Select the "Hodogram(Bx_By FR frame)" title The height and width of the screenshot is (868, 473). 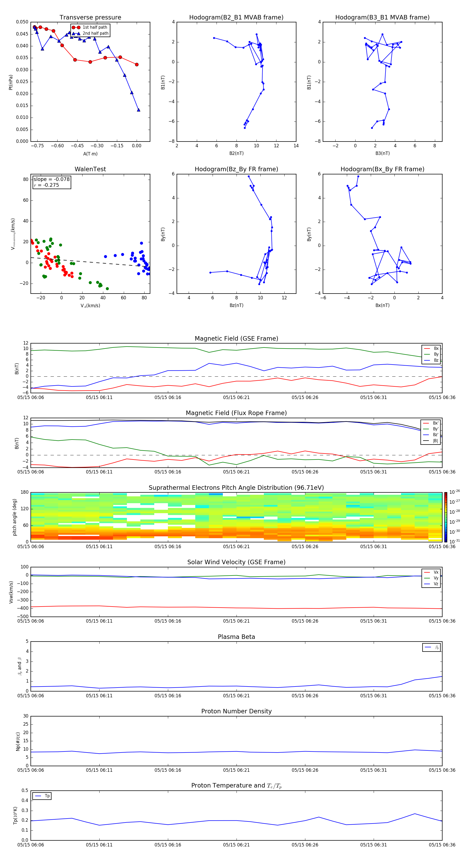[382, 169]
